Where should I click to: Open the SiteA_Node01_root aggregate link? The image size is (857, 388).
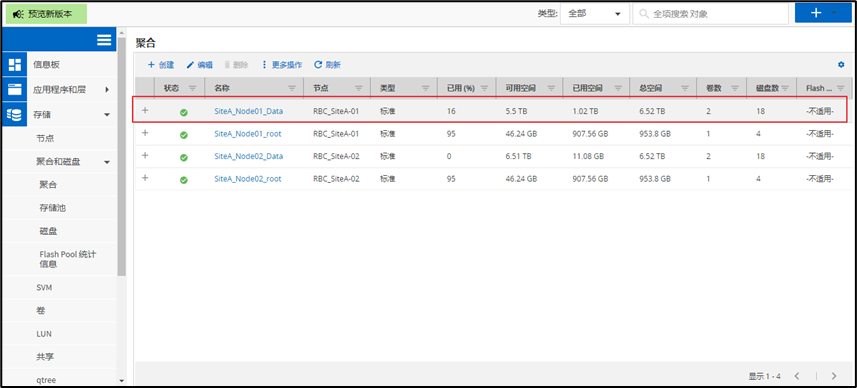point(248,133)
